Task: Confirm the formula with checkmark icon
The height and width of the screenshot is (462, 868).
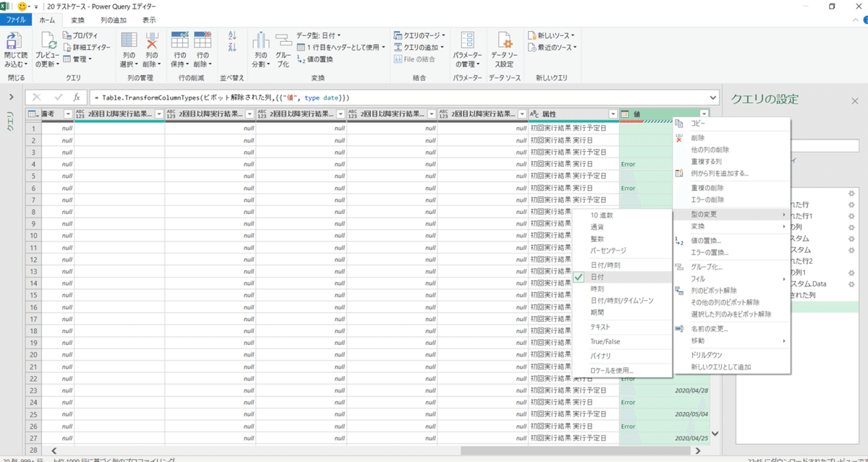Action: click(x=57, y=97)
